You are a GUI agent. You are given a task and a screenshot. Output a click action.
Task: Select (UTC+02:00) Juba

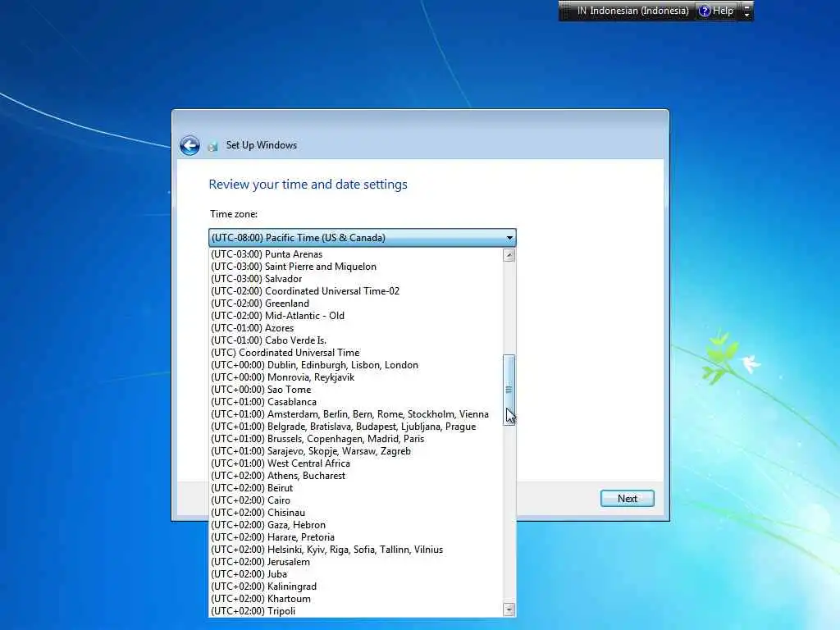click(x=356, y=574)
